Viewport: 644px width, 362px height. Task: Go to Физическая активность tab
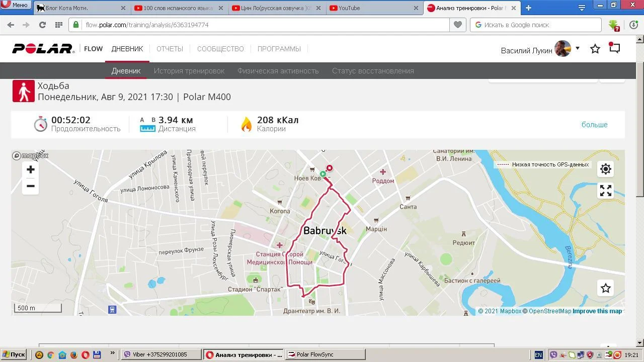click(x=278, y=71)
